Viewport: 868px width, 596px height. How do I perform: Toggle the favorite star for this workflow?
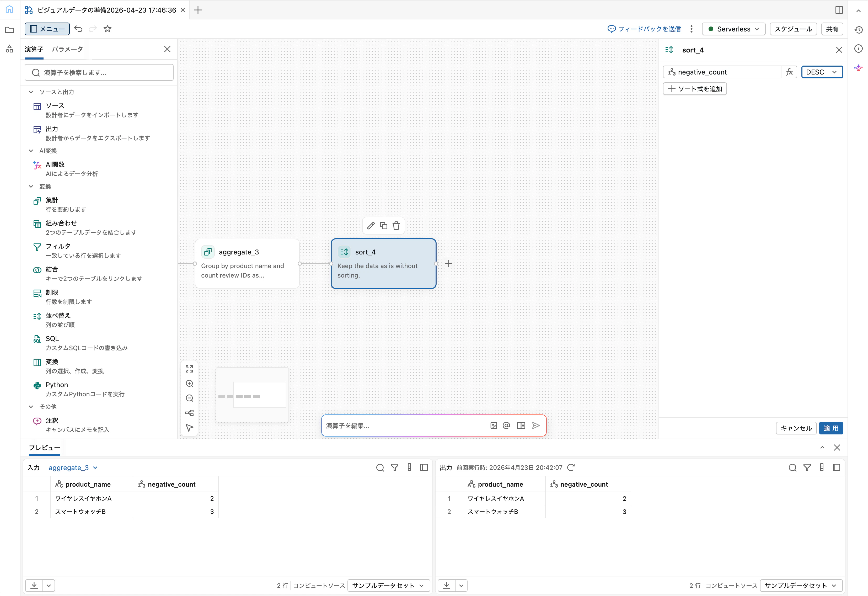point(108,29)
